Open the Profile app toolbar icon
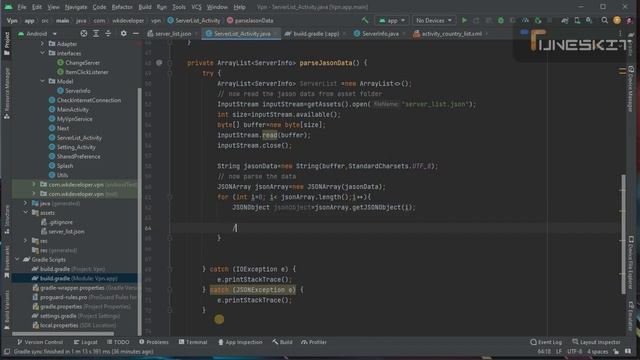Viewport: 640px width, 360px height. pos(525,20)
